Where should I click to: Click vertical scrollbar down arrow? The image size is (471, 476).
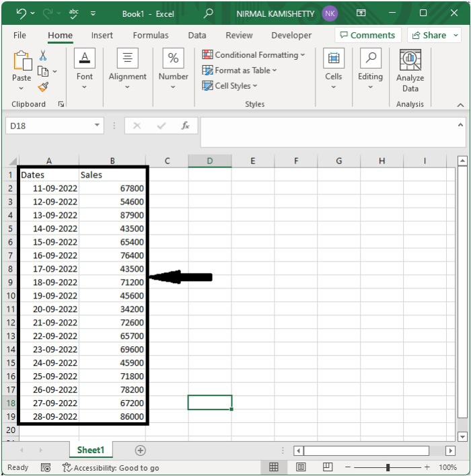coord(462,437)
